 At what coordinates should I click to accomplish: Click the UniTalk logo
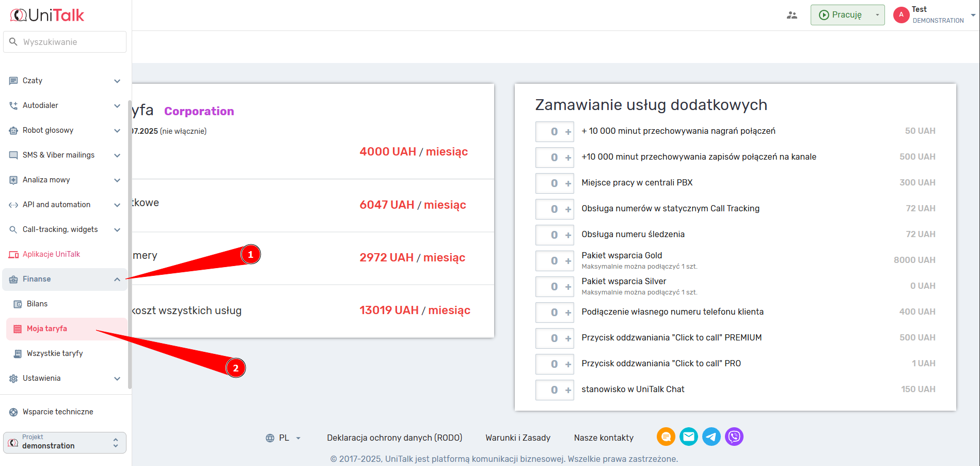tap(48, 15)
